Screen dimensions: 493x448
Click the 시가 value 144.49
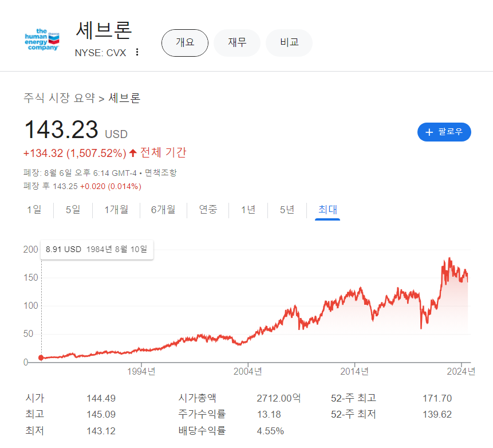(x=101, y=398)
